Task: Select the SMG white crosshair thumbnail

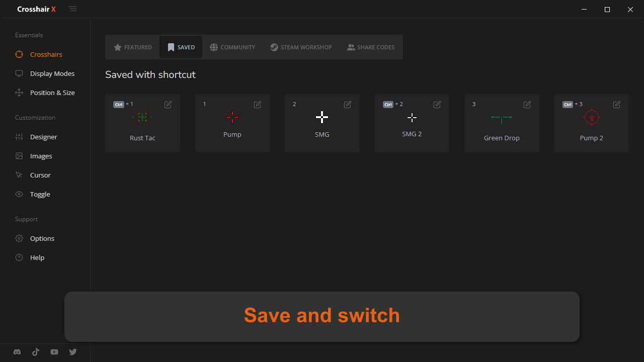Action: point(322,118)
